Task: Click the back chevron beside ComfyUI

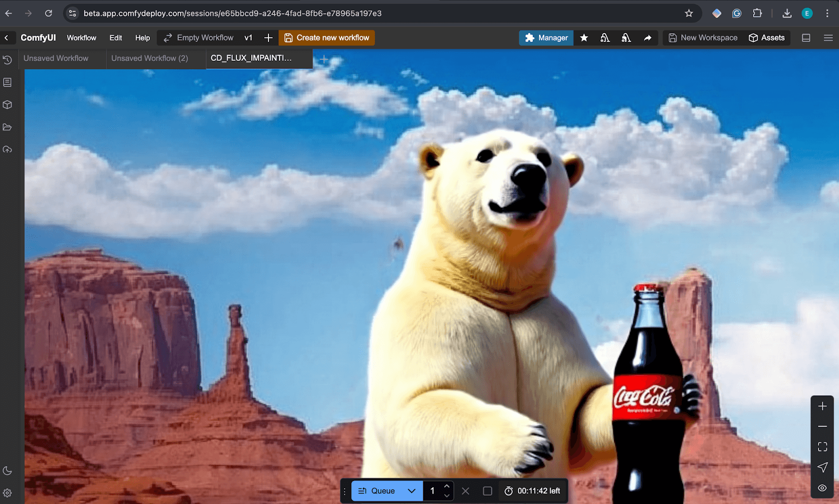Action: tap(6, 38)
